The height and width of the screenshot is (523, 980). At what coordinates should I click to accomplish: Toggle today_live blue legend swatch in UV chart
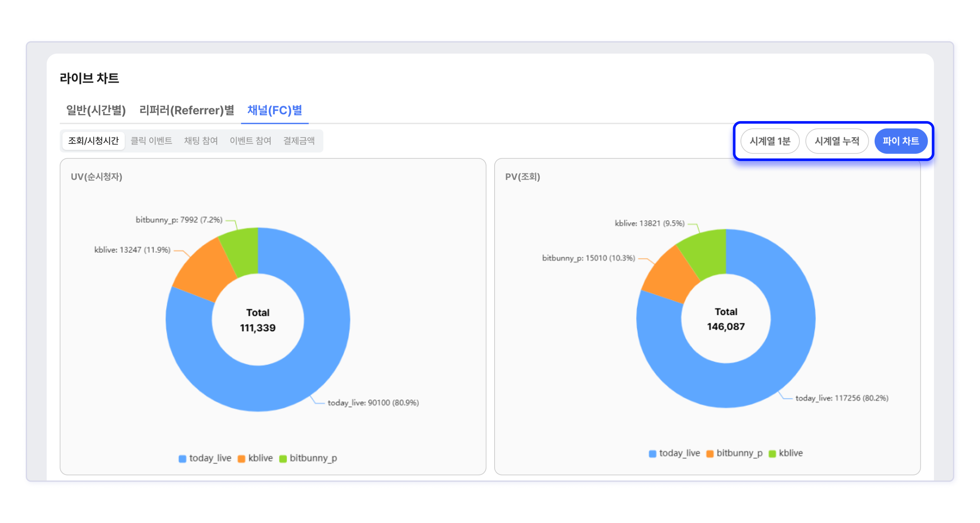[x=182, y=458]
